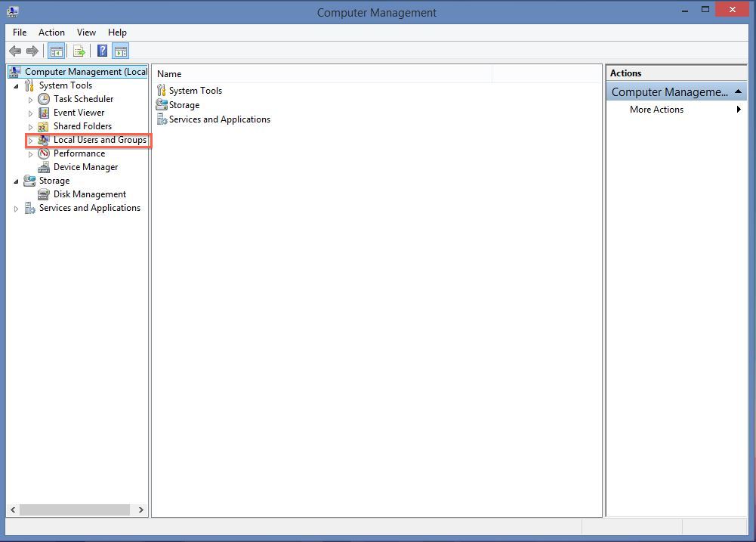Maximize the Computer Management window

[x=705, y=10]
